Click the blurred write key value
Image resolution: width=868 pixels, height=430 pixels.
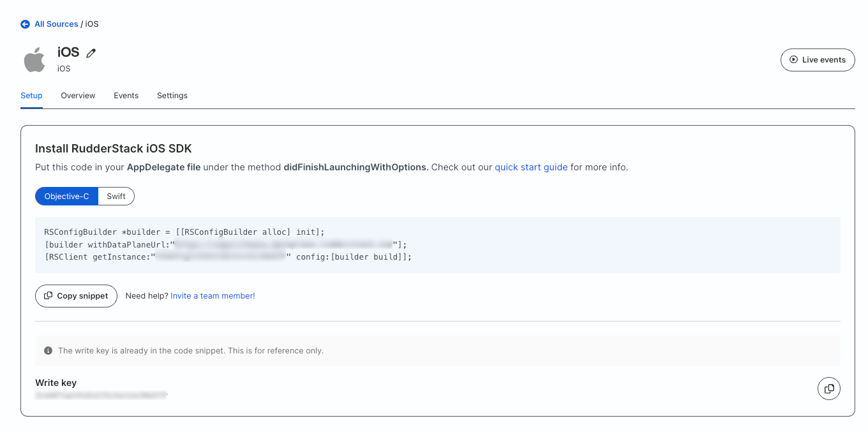tap(101, 396)
